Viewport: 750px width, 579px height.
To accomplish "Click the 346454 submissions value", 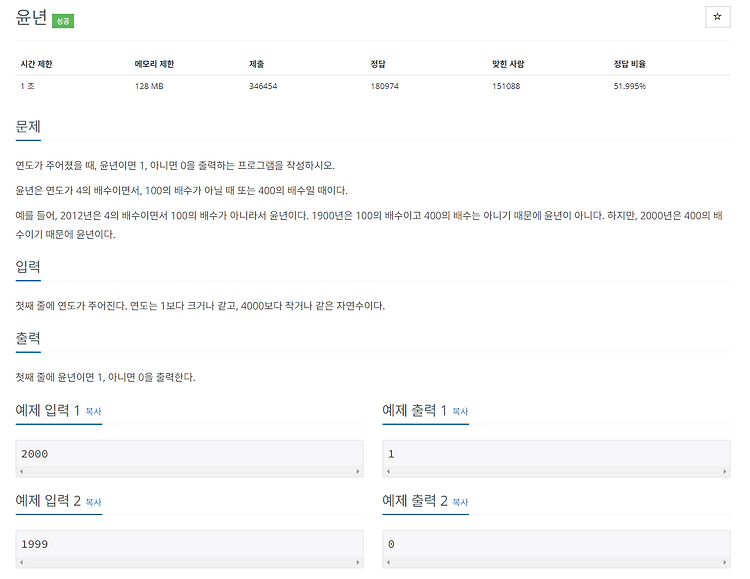I will [263, 86].
